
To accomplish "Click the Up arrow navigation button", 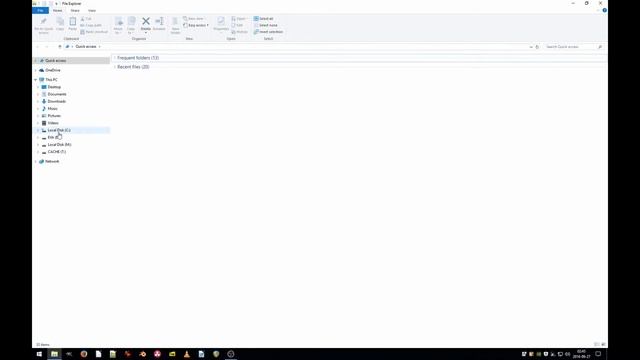I will click(60, 47).
